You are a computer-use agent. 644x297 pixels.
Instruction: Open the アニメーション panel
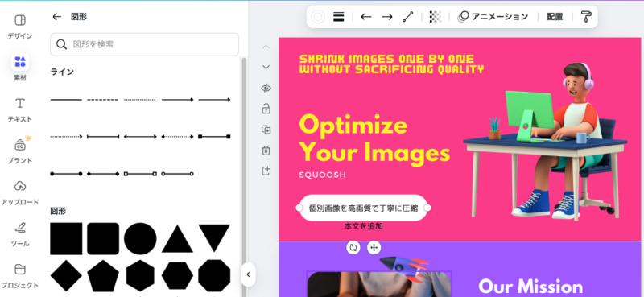pos(493,17)
